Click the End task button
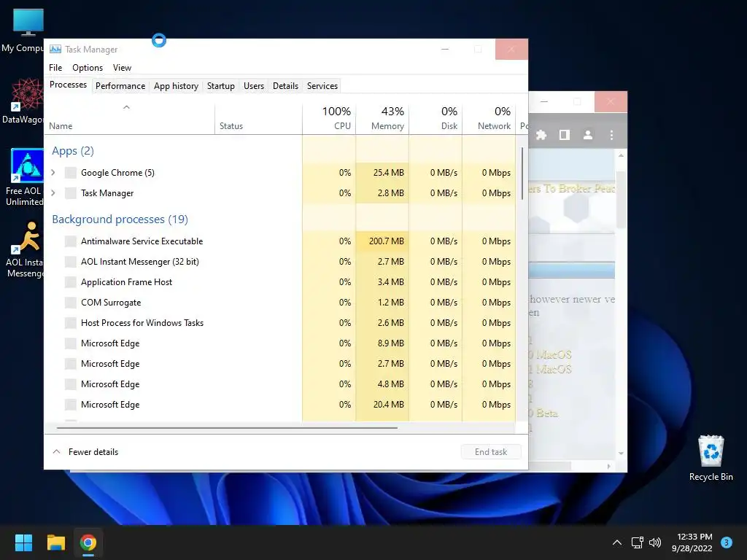Image resolution: width=747 pixels, height=560 pixels. pos(491,452)
